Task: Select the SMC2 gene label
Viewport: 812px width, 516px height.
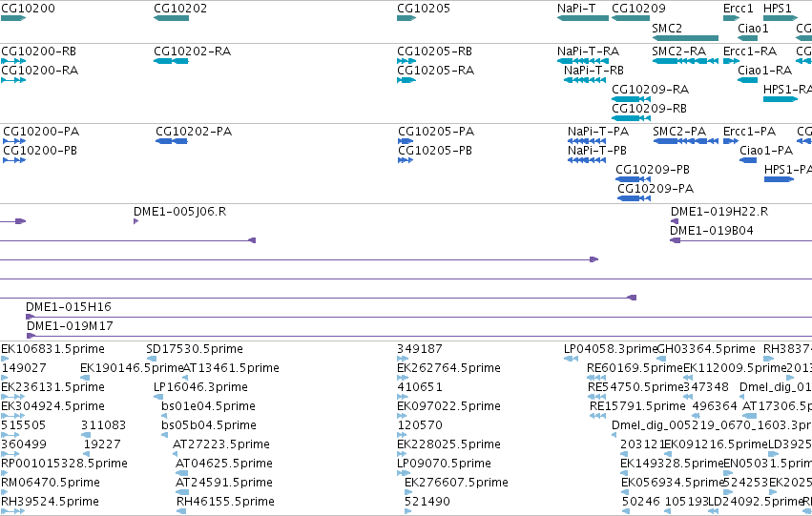Action: coord(667,28)
